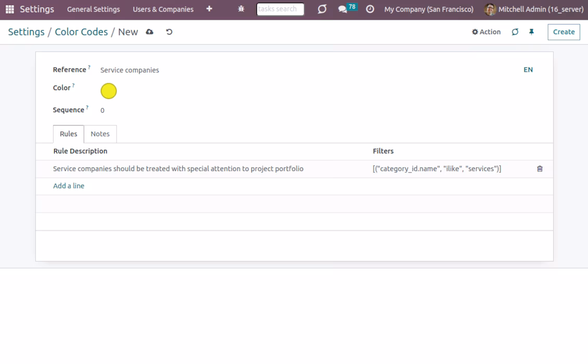Open My Company (San Francisco) switcher

[429, 9]
